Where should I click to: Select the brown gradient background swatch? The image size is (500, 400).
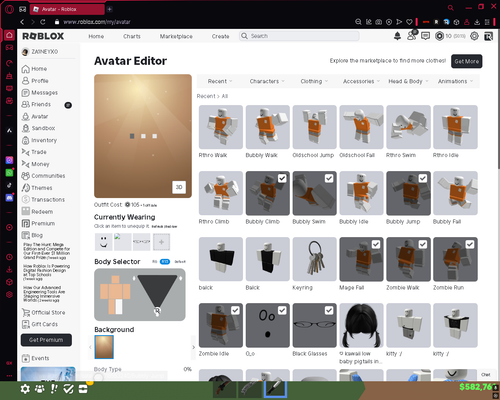(x=104, y=347)
